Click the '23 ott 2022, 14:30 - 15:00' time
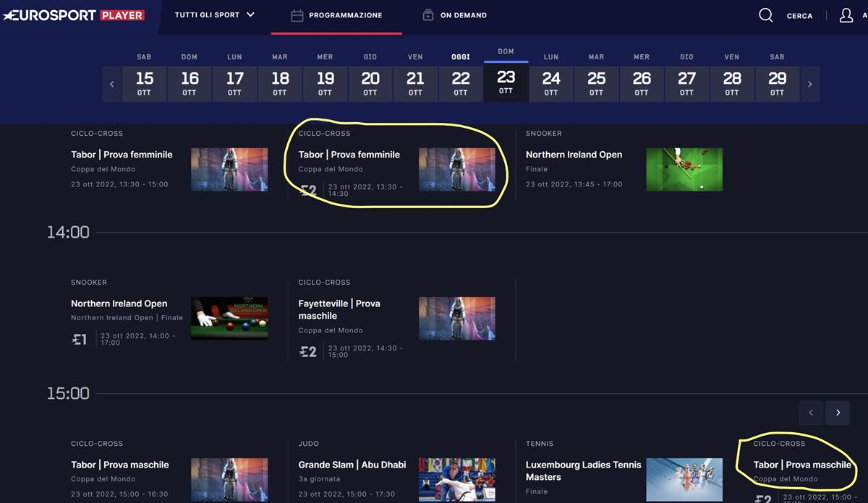This screenshot has width=868, height=503. click(x=366, y=351)
